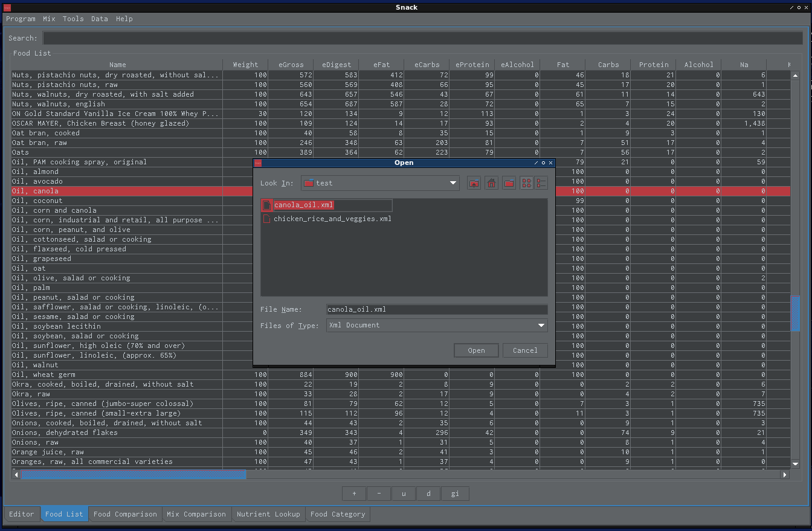Click the Snack icon in the Open dialog title bar
The width and height of the screenshot is (812, 531).
(258, 163)
